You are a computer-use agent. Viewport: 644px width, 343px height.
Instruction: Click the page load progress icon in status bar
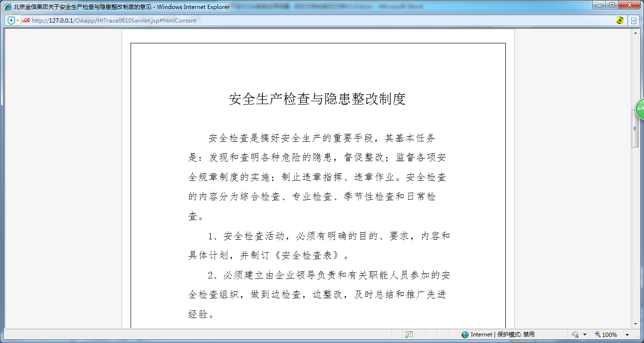click(408, 335)
